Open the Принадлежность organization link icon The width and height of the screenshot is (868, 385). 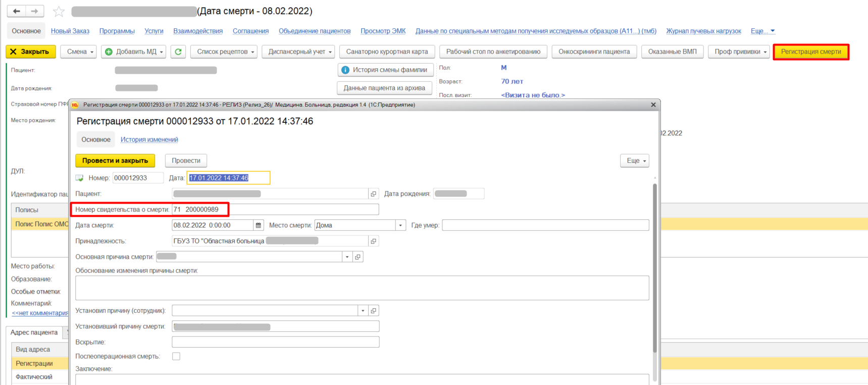click(x=374, y=241)
